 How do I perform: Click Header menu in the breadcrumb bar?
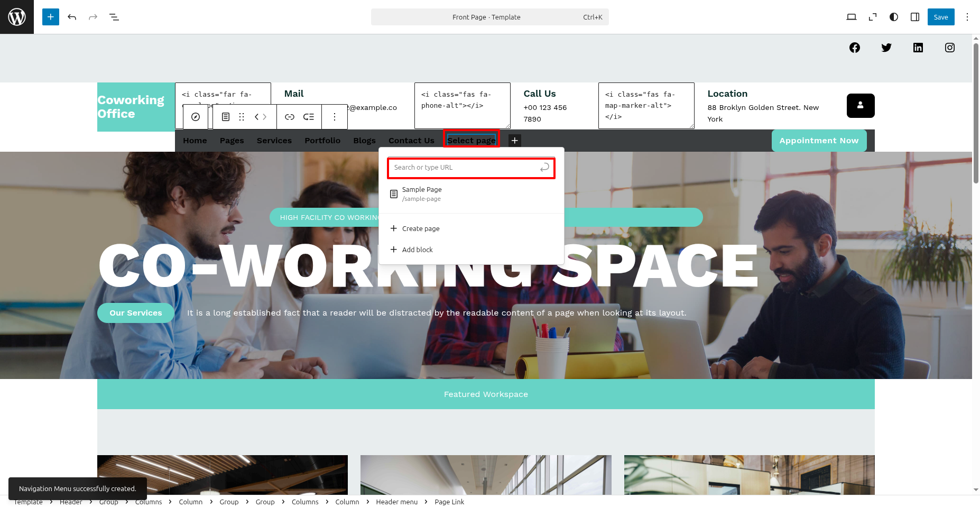396,502
